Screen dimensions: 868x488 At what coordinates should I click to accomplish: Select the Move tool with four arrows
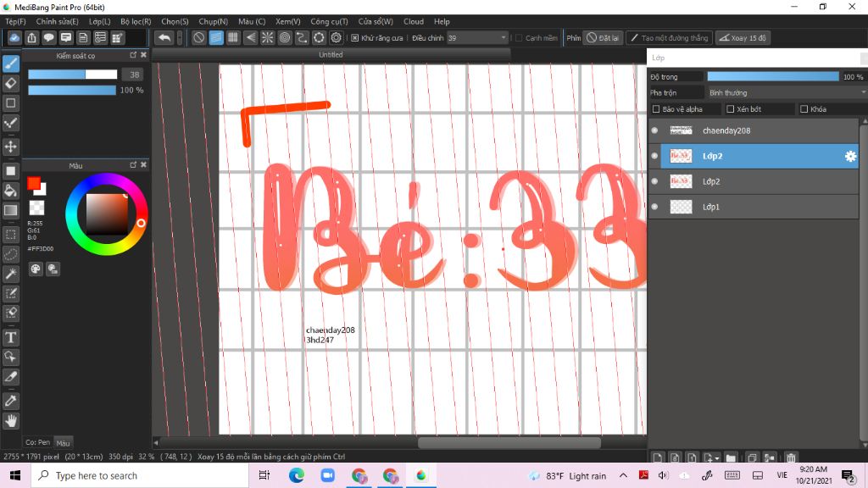(11, 147)
